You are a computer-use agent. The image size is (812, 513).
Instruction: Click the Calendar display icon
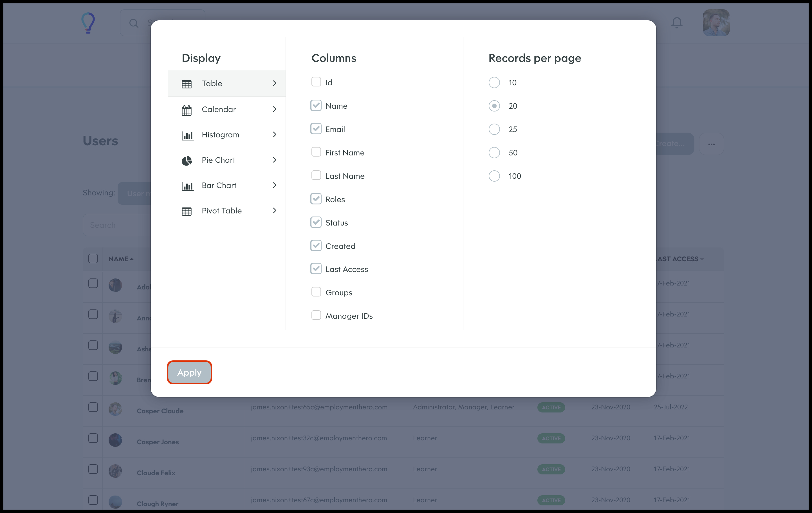187,110
